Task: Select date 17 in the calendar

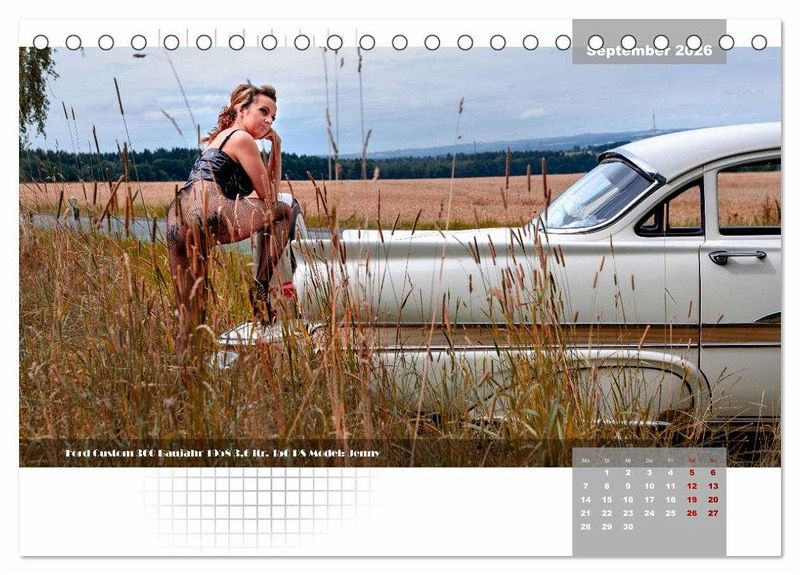Action: pyautogui.click(x=649, y=499)
